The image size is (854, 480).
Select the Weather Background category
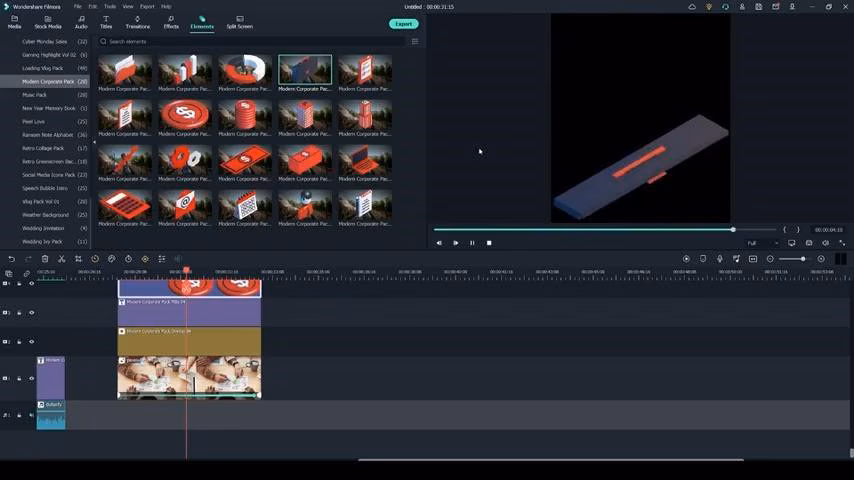45,215
